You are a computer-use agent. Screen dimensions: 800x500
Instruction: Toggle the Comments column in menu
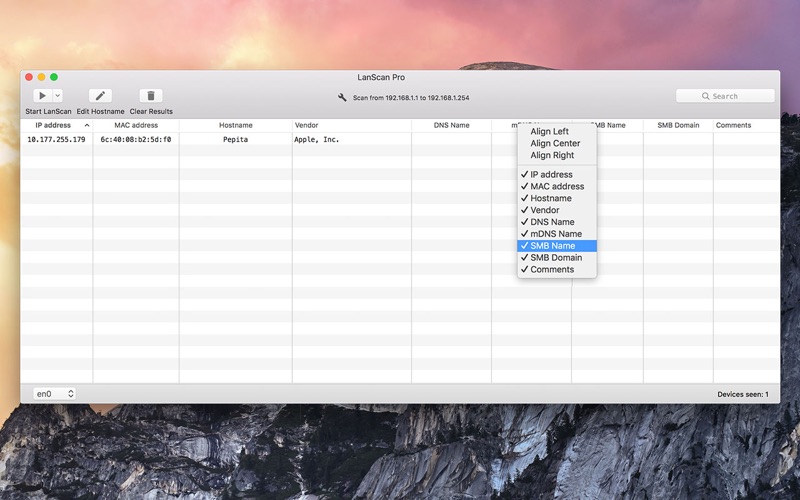pos(551,270)
